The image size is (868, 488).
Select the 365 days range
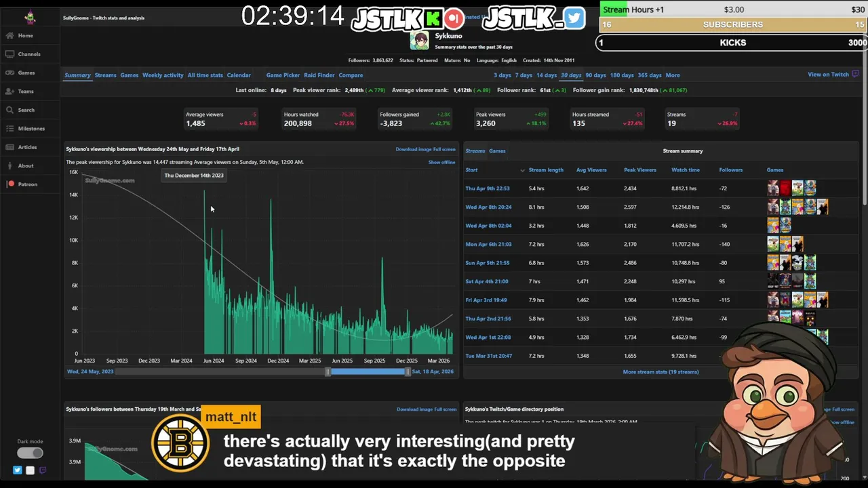click(650, 75)
